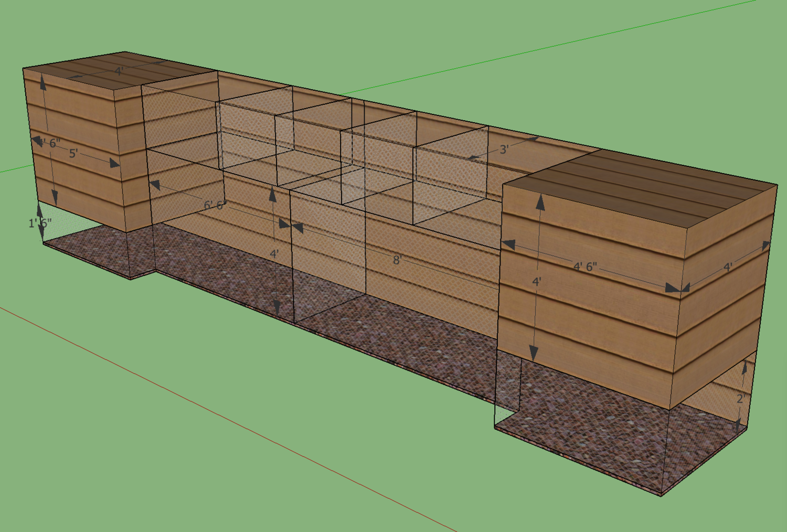Image resolution: width=787 pixels, height=532 pixels.
Task: Select the 4' 6" dimension on right box
Action: (x=585, y=267)
